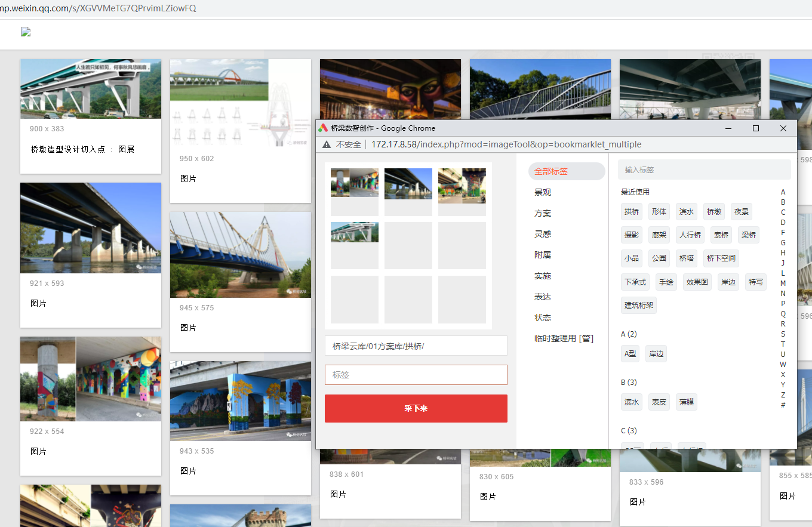Pick the 小品 tag
Screen dimensions: 812x527
click(x=632, y=258)
